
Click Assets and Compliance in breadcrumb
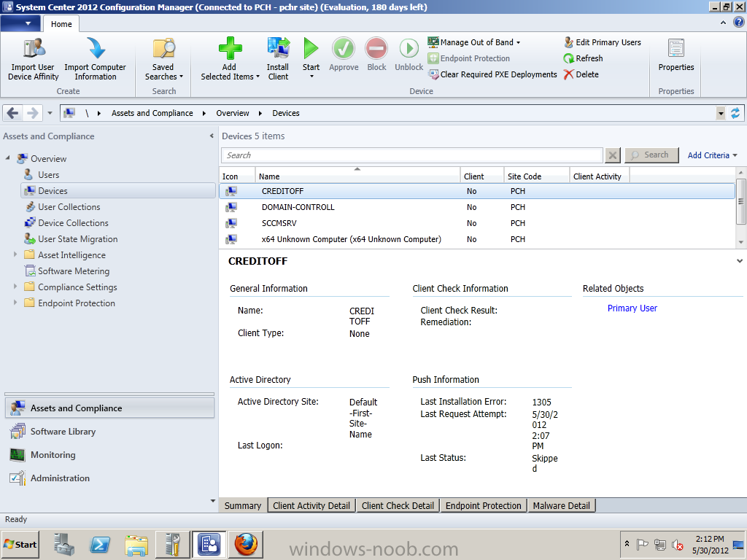pyautogui.click(x=152, y=113)
